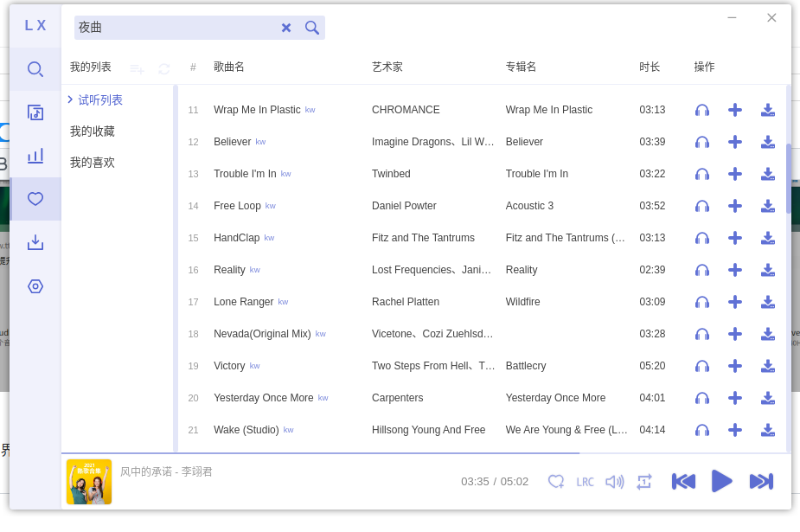
Task: Add Nevada(Original Mix) to a list
Action: tap(734, 334)
